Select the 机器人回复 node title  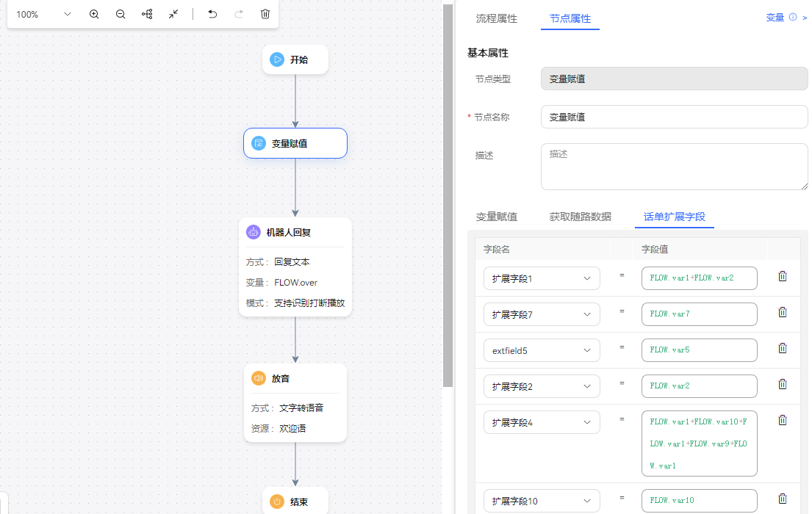tap(289, 233)
